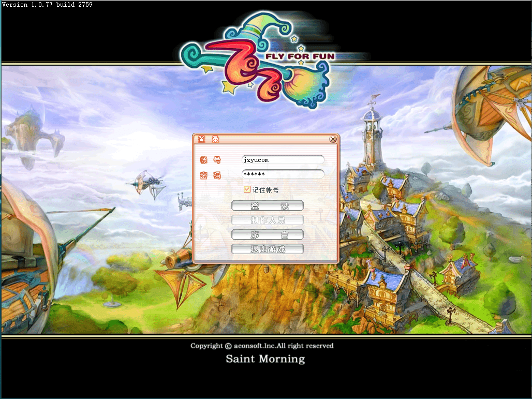This screenshot has height=399, width=532.
Task: Click the FLY FOR FUN title text
Action: pos(300,56)
